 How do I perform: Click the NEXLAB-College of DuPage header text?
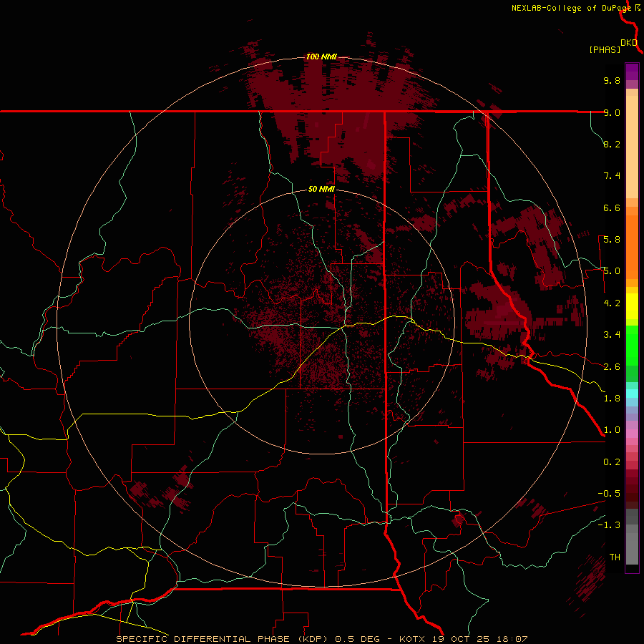coord(572,8)
